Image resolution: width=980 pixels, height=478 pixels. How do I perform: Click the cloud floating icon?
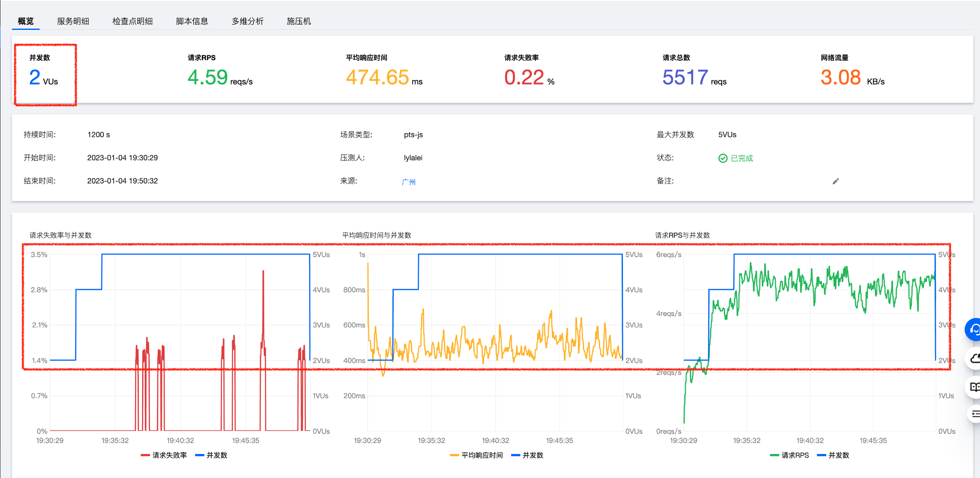click(x=974, y=358)
